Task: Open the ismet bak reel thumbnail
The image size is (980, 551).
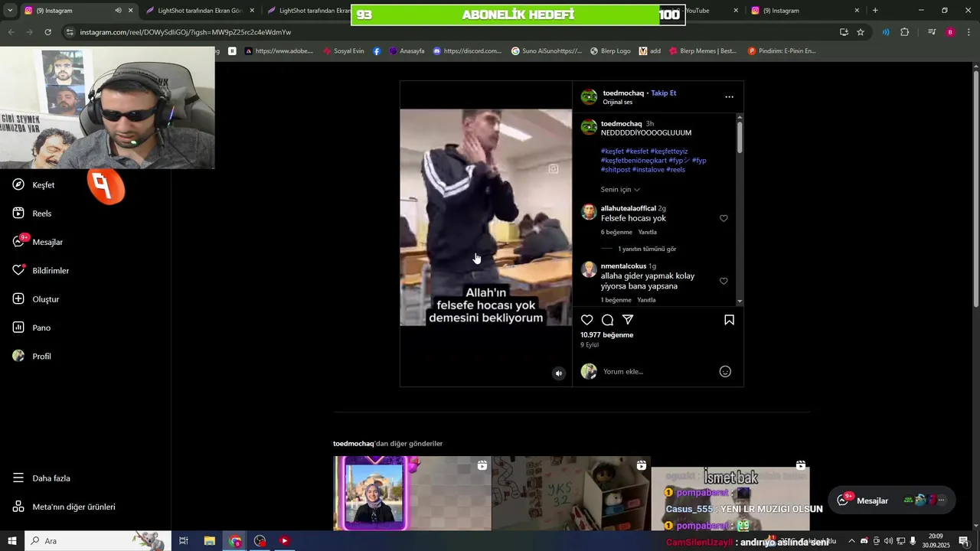Action: (730, 494)
